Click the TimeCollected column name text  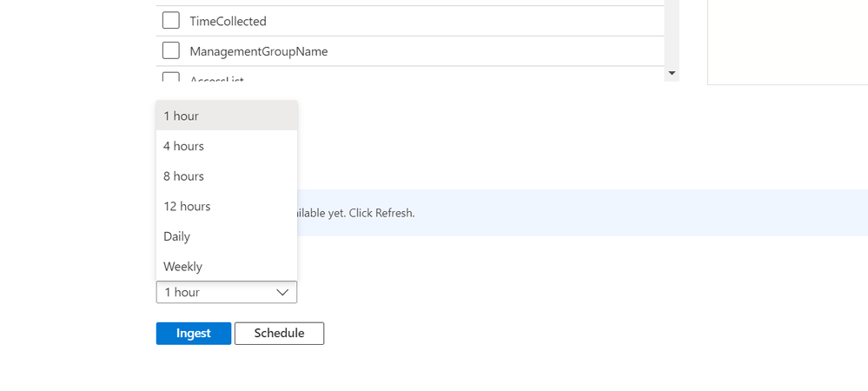coord(228,21)
